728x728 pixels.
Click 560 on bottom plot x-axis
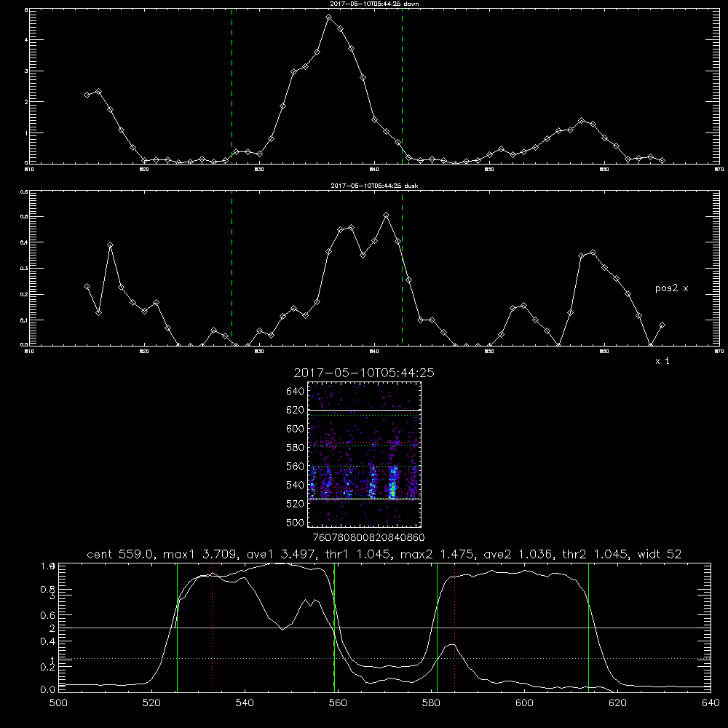338,703
